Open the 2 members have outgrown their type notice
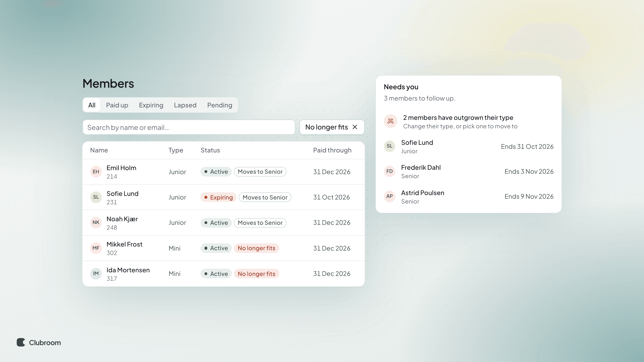 click(x=469, y=122)
